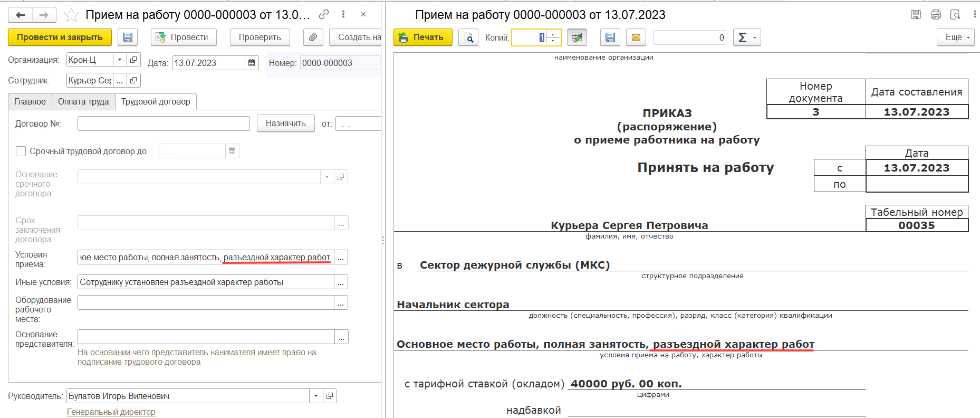980x418 pixels.
Task: Click the Дата field showing 13.07.2023
Action: [x=208, y=63]
